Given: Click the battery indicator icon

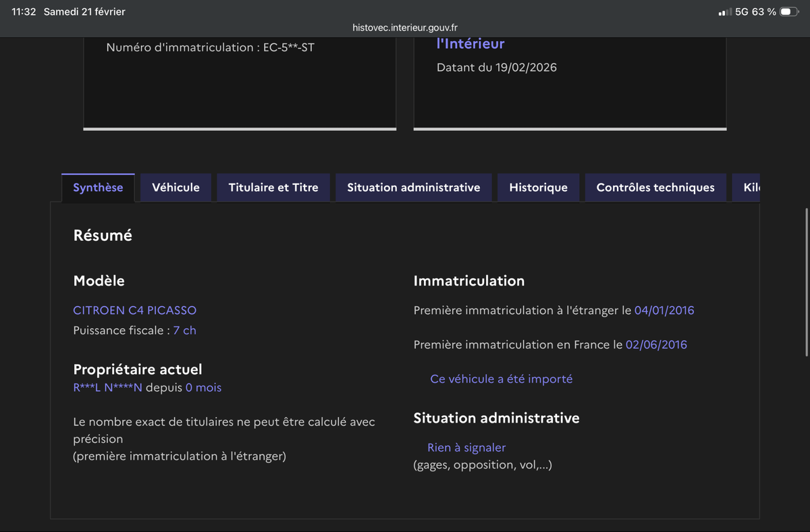Looking at the screenshot, I should (788, 11).
